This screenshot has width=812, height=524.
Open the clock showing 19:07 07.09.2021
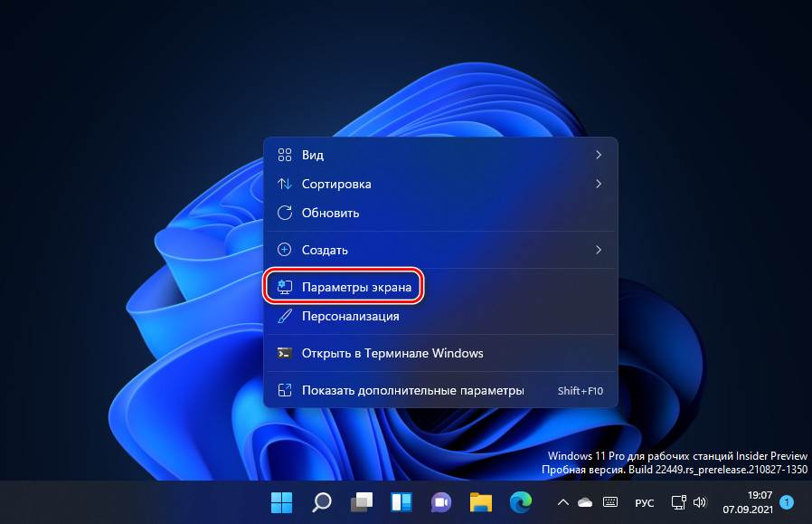(x=748, y=502)
